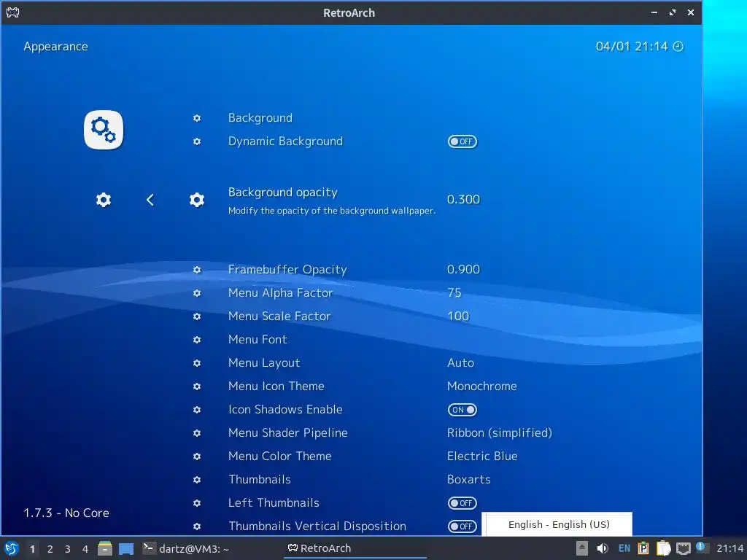Image resolution: width=747 pixels, height=560 pixels.
Task: Click gear icon next to Background
Action: point(197,118)
